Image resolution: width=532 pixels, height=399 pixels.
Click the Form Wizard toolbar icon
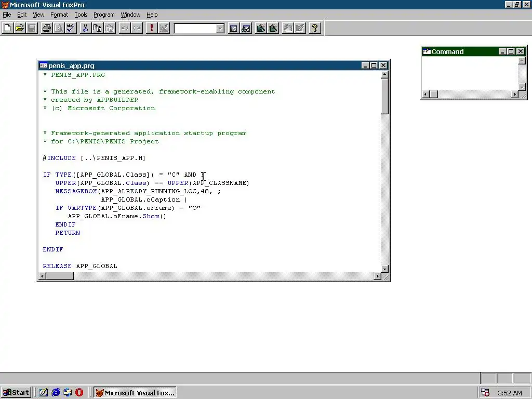coord(261,28)
